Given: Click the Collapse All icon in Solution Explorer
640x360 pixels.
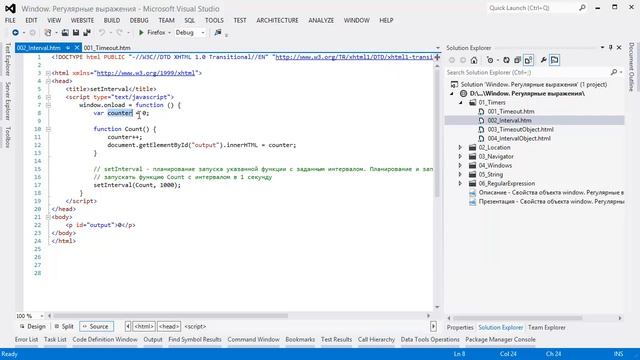Looking at the screenshot, I should tap(517, 60).
